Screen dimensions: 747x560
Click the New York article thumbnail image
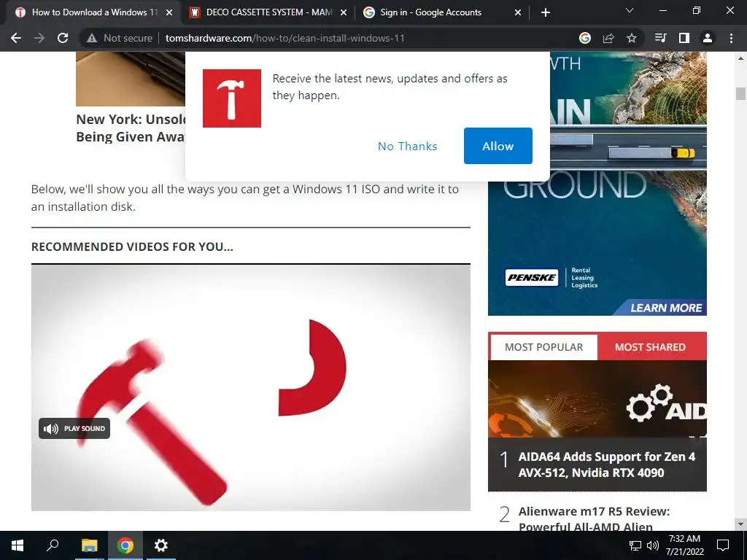tap(131, 79)
